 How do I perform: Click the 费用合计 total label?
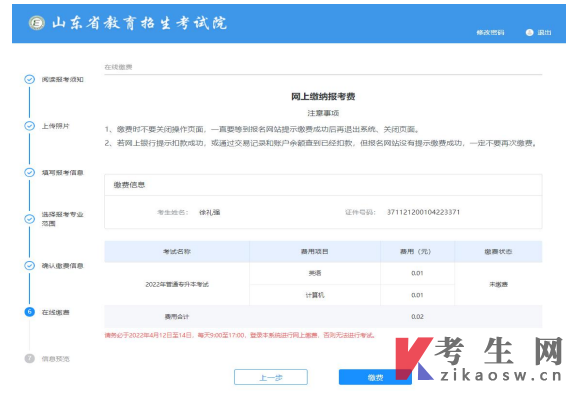(177, 317)
